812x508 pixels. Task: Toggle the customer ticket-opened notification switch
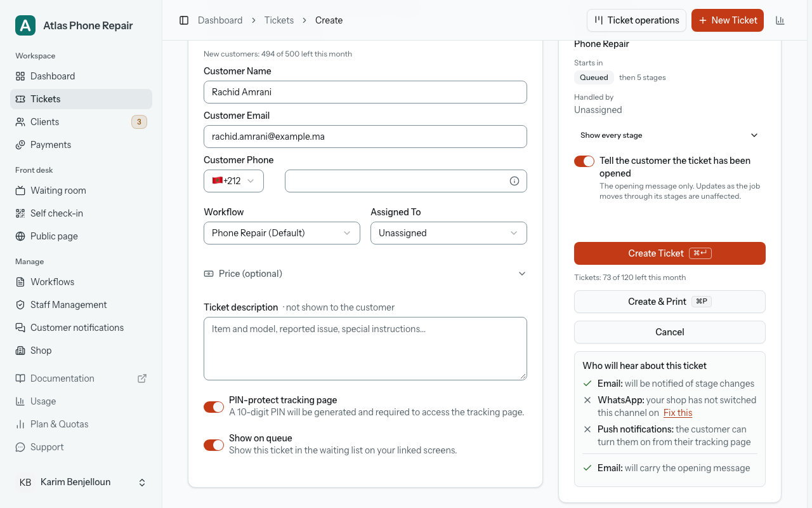[584, 161]
